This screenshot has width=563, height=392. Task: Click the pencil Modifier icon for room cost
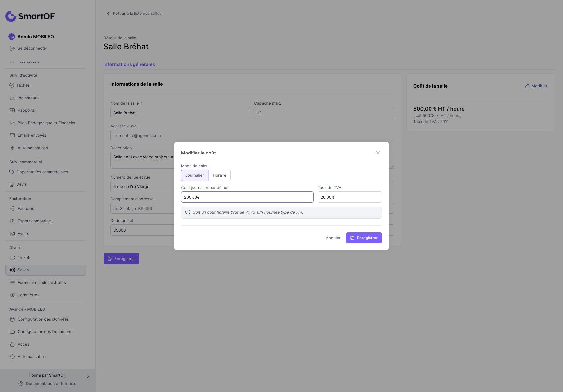tap(527, 86)
